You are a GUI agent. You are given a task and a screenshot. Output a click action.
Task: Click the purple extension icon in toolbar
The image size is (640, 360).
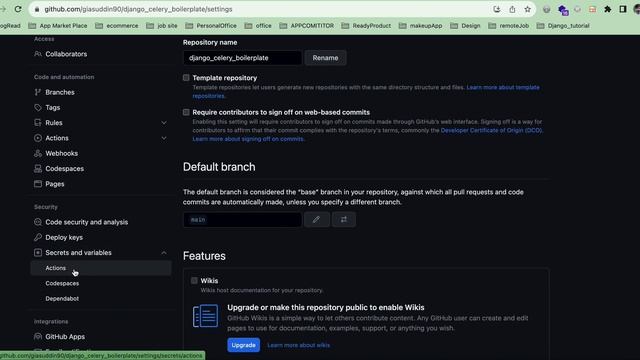pos(563,10)
